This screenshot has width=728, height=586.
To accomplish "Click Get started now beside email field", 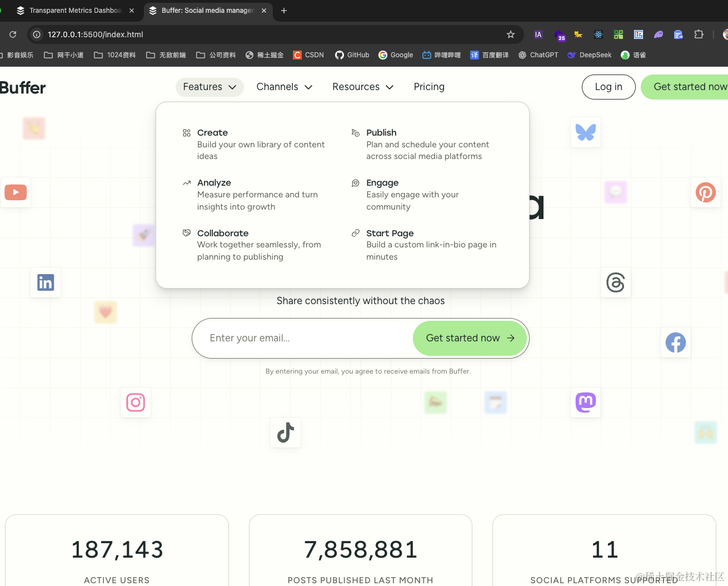I will [x=470, y=338].
